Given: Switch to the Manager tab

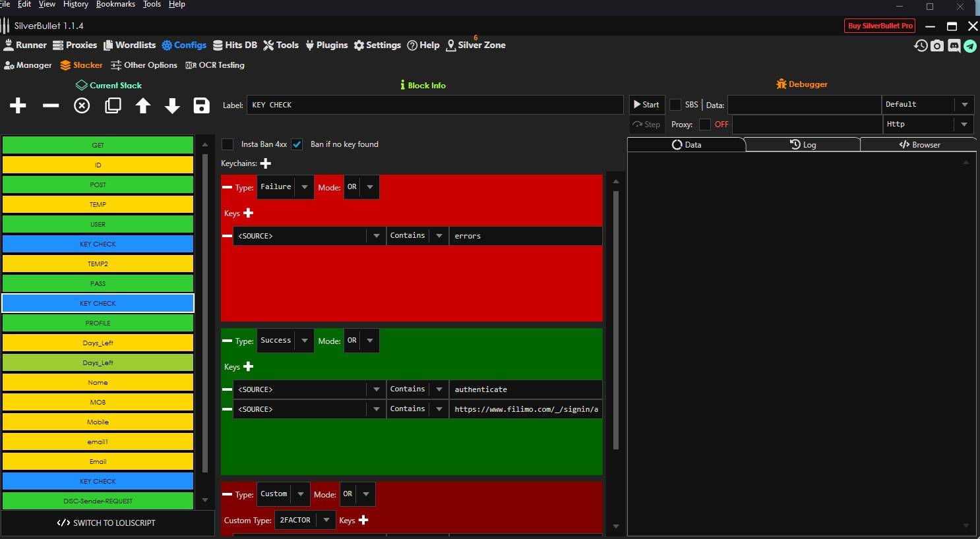Looking at the screenshot, I should click(x=28, y=65).
